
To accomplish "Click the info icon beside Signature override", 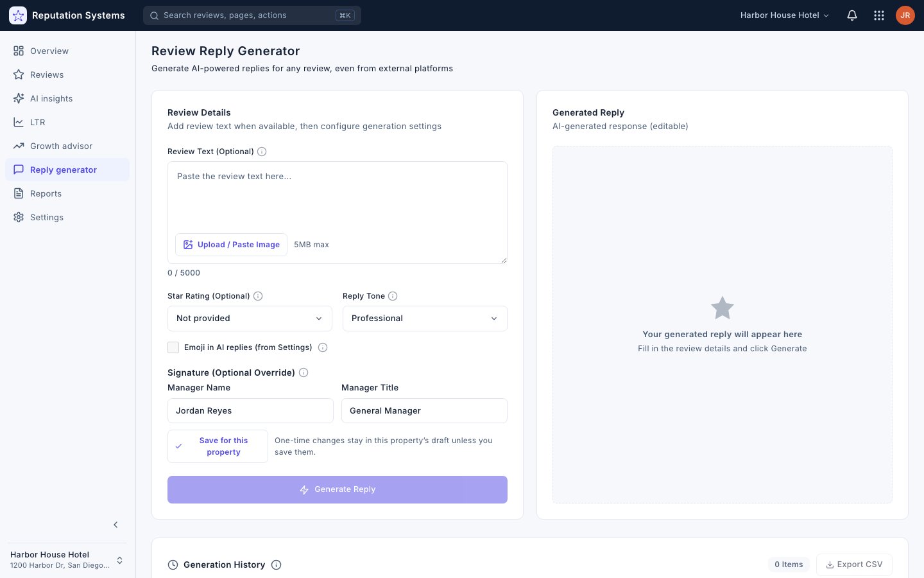I will click(304, 372).
